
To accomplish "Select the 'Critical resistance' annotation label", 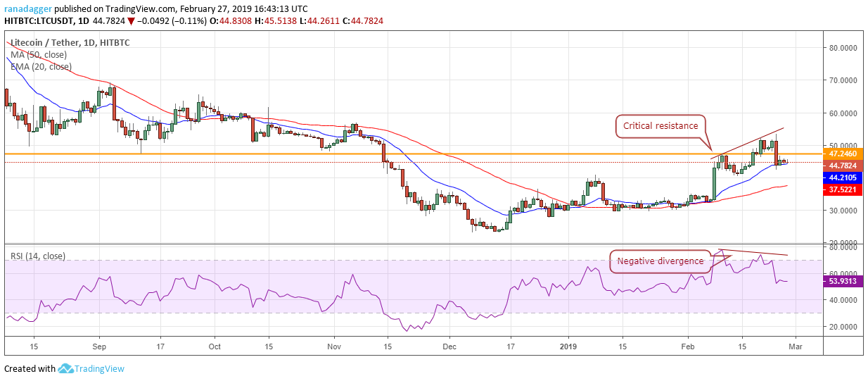I will (x=660, y=126).
